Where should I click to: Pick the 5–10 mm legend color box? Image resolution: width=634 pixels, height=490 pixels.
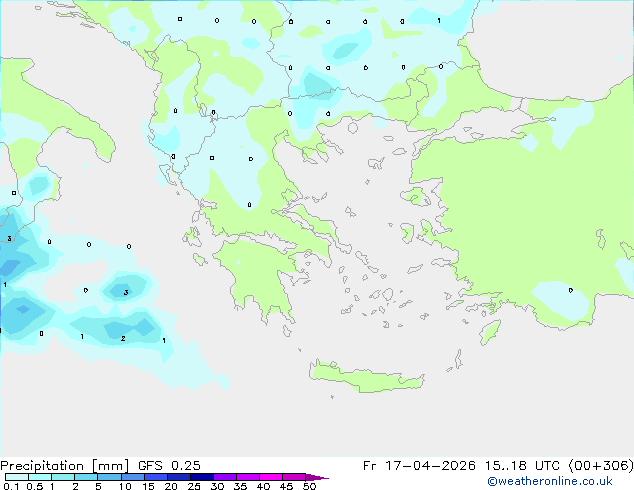coord(109,477)
